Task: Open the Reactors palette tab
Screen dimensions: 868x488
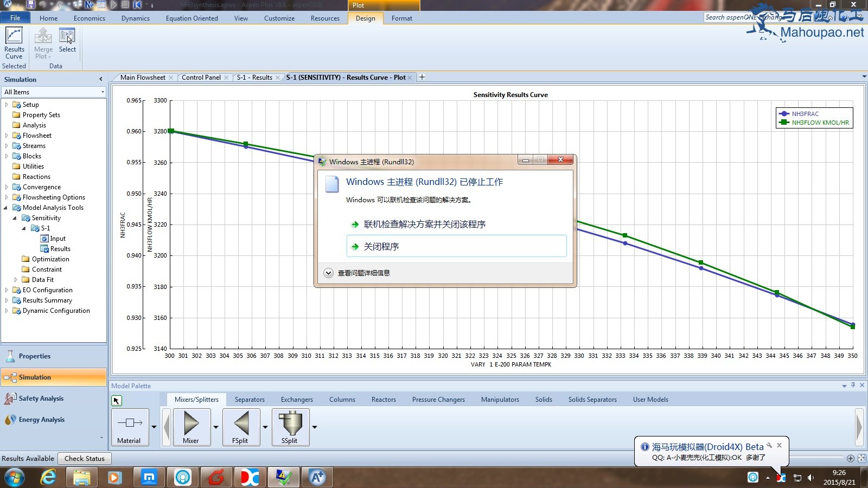Action: click(384, 400)
